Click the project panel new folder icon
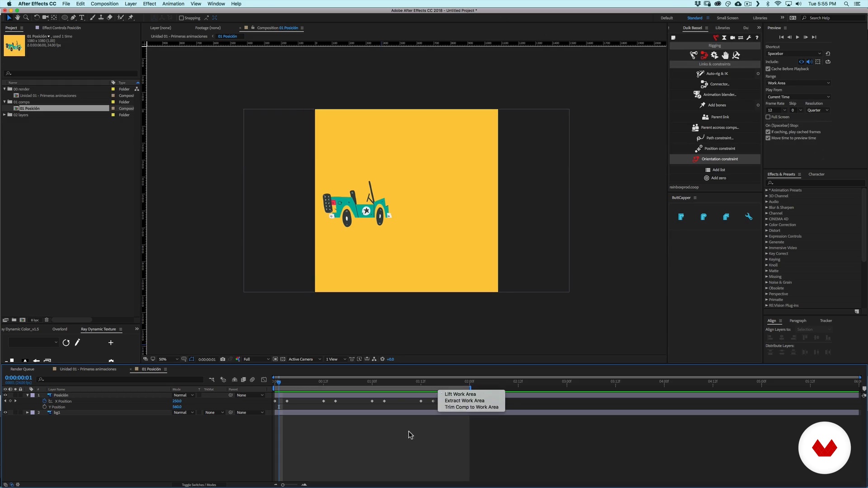 coord(14,320)
